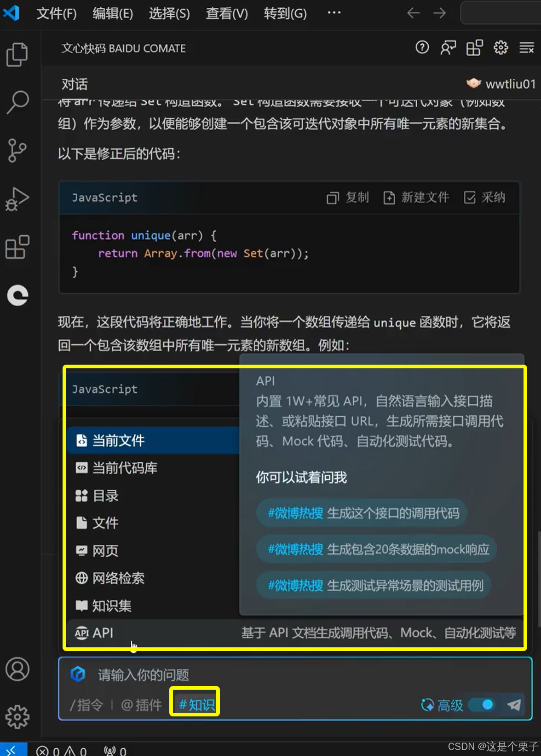Click 采纳 to accept the code

484,198
